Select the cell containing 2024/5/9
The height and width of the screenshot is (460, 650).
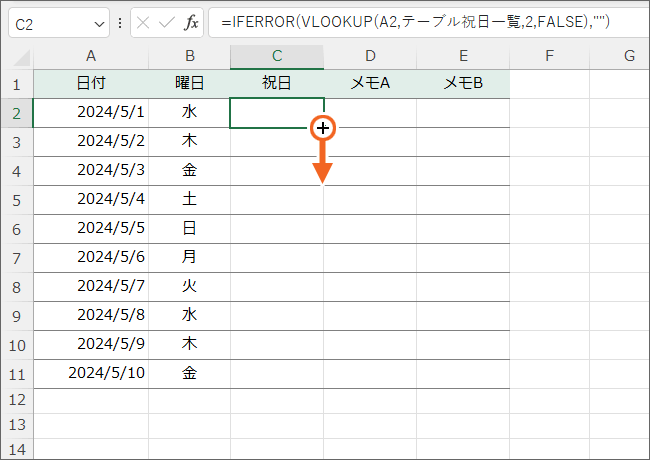click(91, 345)
